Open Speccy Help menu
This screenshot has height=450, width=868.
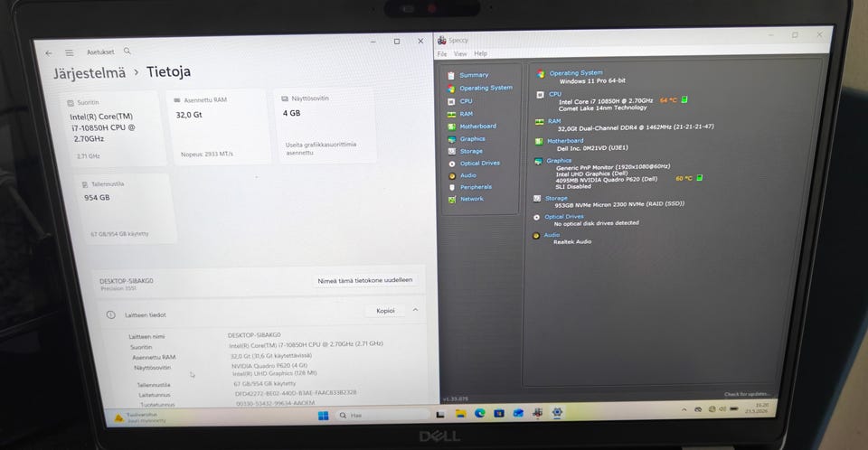coord(480,53)
